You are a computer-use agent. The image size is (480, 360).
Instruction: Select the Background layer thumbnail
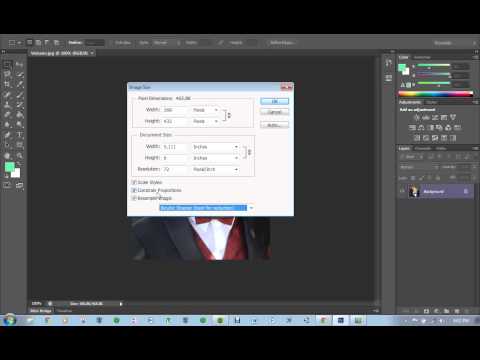(x=414, y=191)
